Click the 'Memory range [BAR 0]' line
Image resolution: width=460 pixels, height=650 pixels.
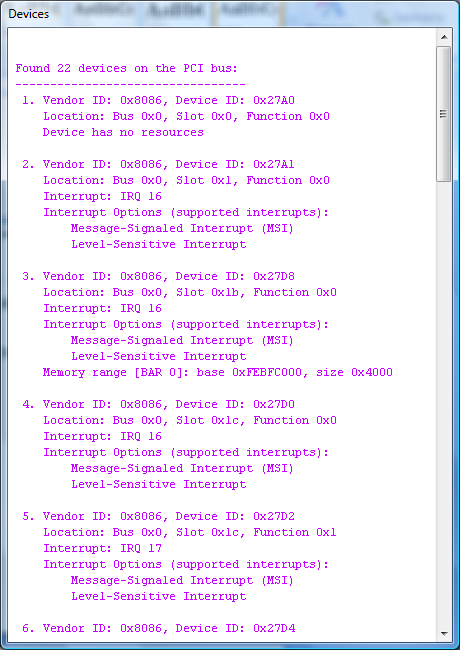tap(218, 372)
